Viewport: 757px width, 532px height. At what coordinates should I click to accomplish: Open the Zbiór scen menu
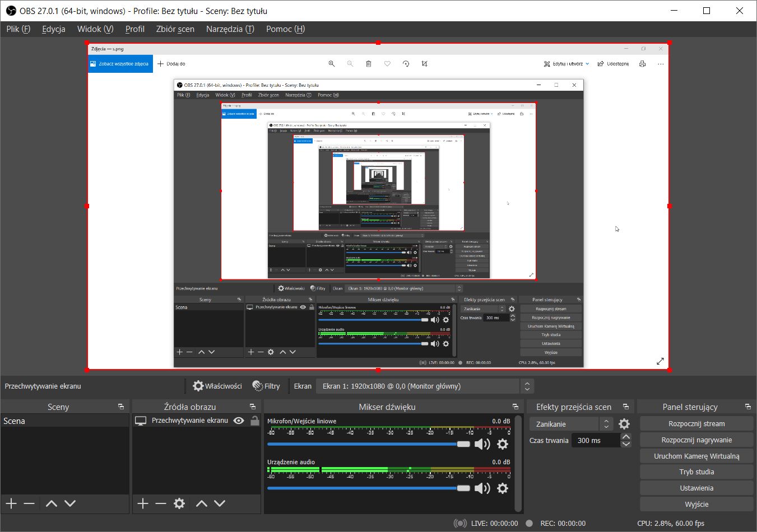pos(175,29)
